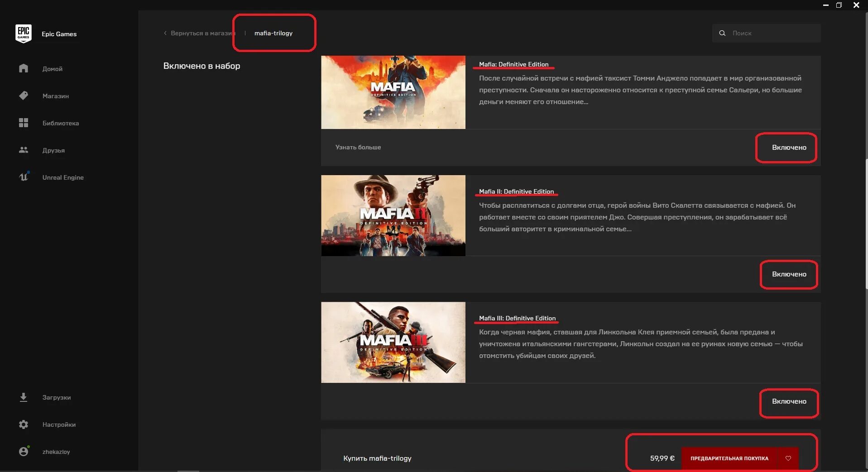868x472 pixels.
Task: Click the Купить mafia-trilogy label
Action: [377, 458]
